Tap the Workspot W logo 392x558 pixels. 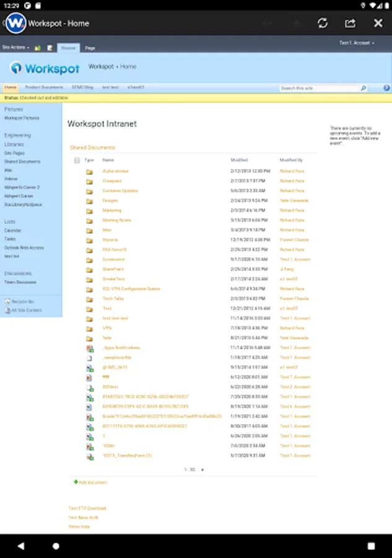(x=15, y=23)
